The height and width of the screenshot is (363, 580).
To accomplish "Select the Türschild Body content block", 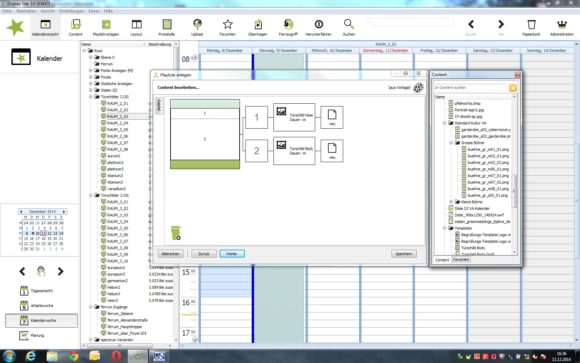I will [294, 151].
